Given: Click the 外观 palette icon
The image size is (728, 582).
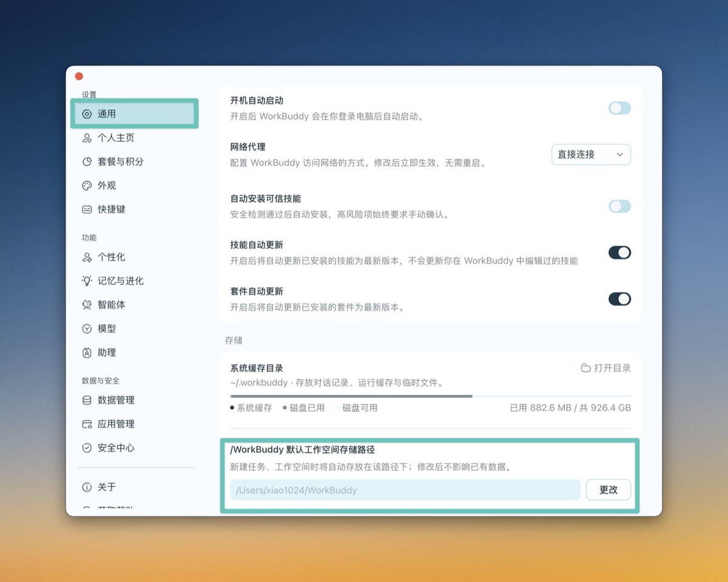Looking at the screenshot, I should 87,186.
